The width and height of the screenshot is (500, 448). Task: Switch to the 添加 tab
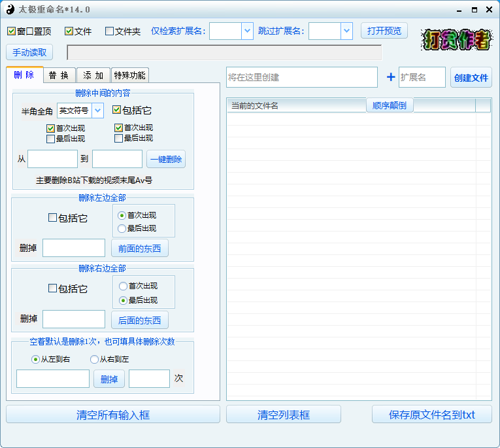93,75
